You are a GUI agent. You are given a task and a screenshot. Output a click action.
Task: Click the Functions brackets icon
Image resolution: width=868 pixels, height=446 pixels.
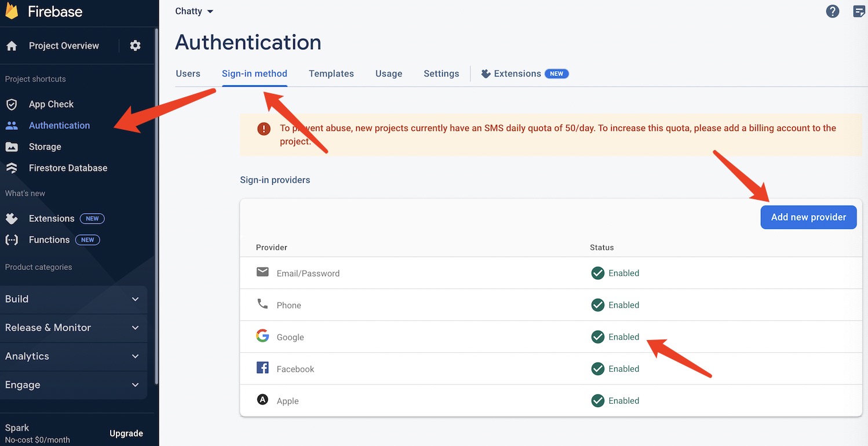[12, 240]
